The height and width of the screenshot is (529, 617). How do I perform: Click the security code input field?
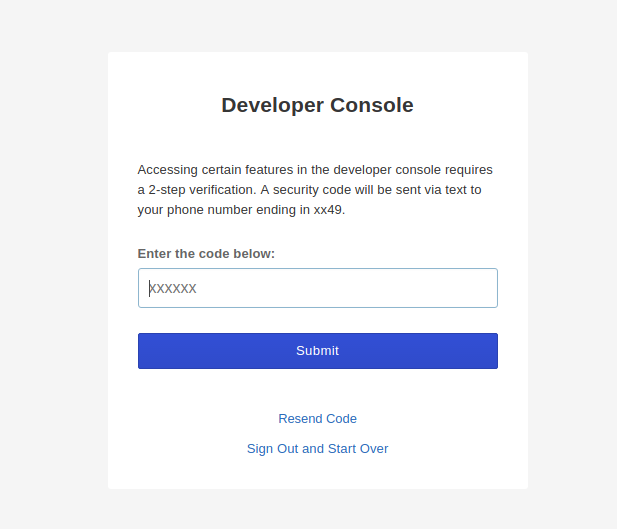[x=317, y=288]
